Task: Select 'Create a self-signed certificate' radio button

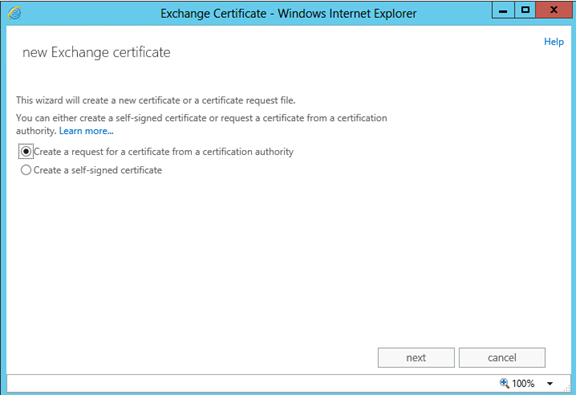Action: coord(26,170)
